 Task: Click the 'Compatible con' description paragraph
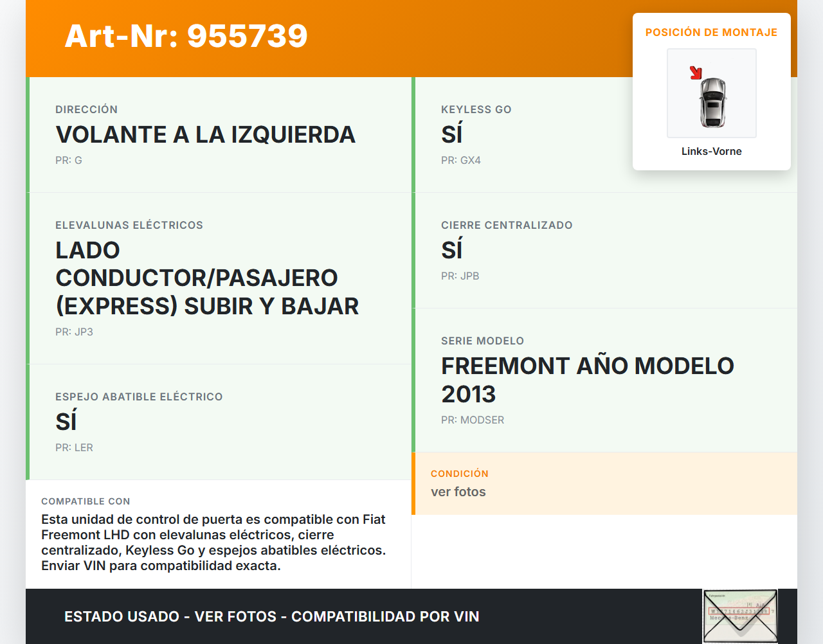pos(213,542)
